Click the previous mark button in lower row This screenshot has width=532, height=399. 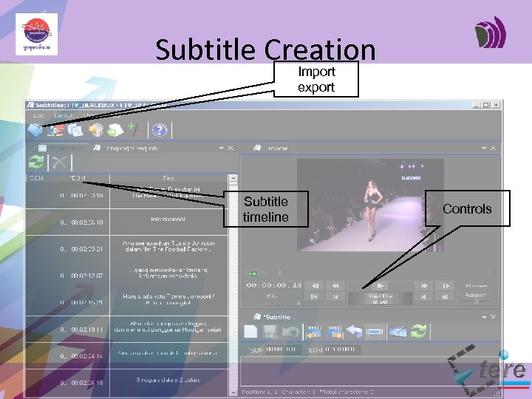pyautogui.click(x=335, y=297)
